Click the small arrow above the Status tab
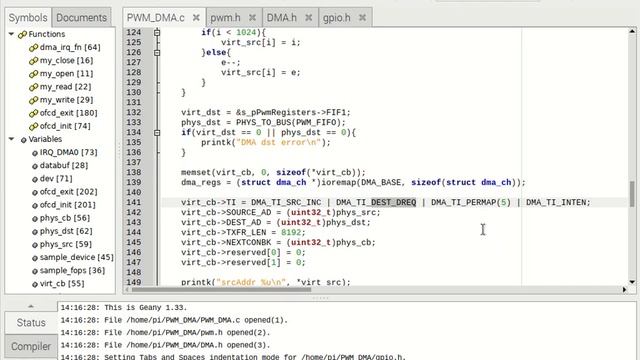640x360 pixels. [x=31, y=306]
